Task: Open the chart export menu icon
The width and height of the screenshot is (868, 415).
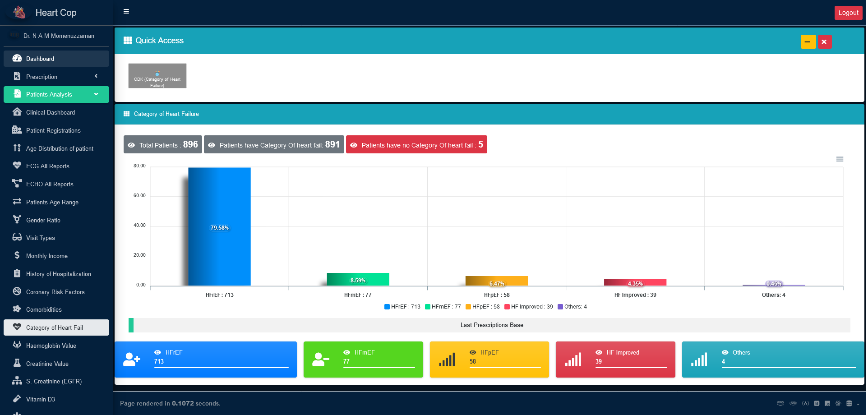Action: [840, 159]
